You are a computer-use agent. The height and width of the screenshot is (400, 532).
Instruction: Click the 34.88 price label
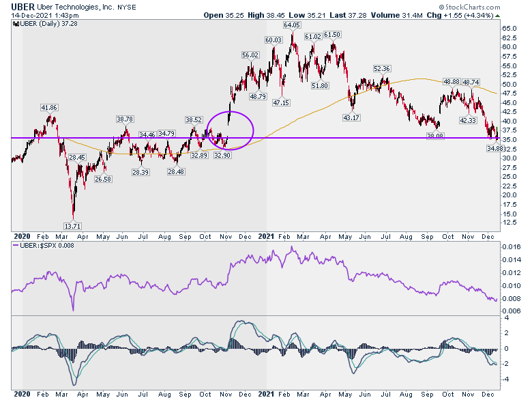tap(495, 148)
